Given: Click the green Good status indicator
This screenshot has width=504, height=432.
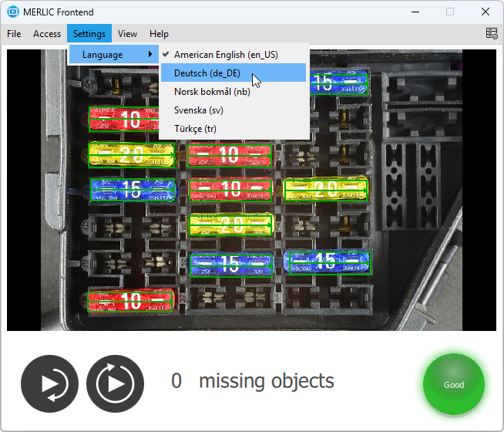Looking at the screenshot, I should [454, 384].
